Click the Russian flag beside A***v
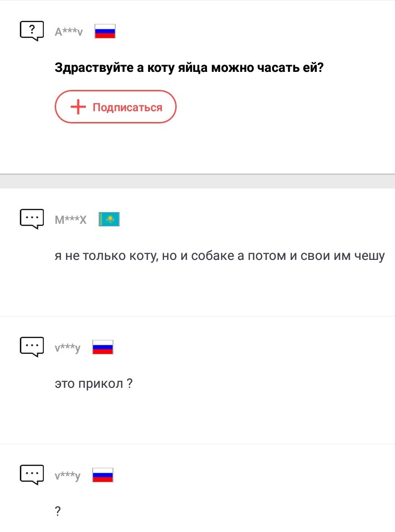 click(x=105, y=31)
